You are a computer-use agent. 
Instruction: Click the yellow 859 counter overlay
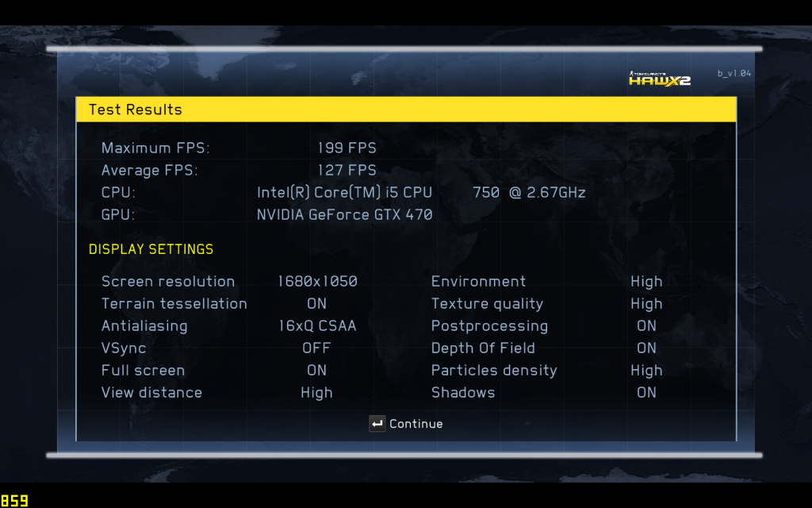pyautogui.click(x=14, y=501)
